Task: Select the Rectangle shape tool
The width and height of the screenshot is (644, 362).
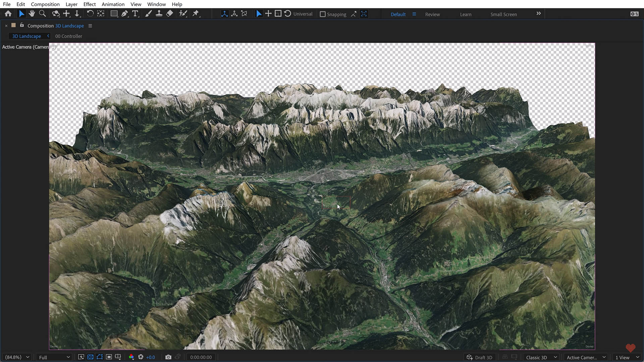Action: coord(114,13)
